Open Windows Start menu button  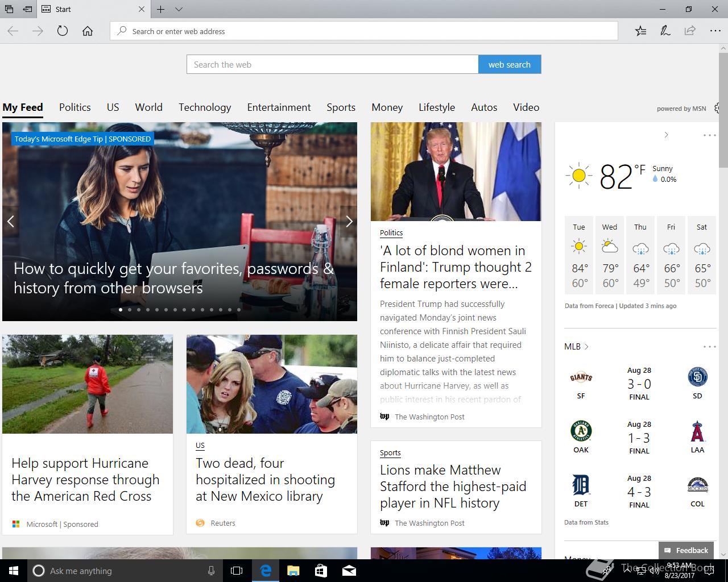tap(14, 571)
